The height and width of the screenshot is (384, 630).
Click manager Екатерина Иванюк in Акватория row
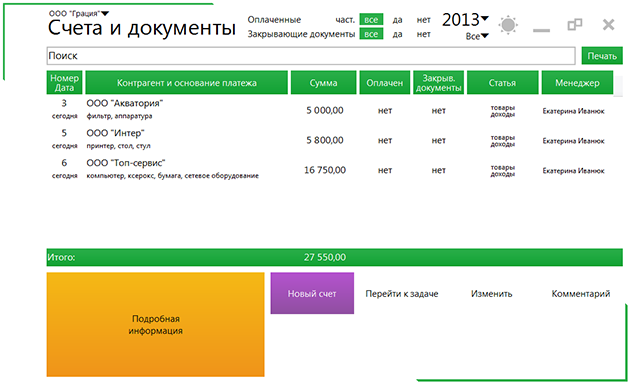tap(573, 111)
